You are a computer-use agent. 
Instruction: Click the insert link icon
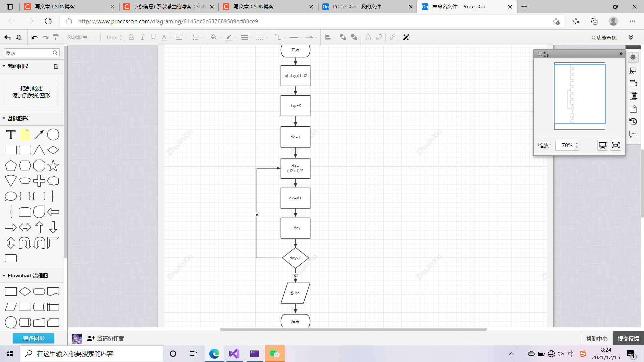click(x=392, y=37)
